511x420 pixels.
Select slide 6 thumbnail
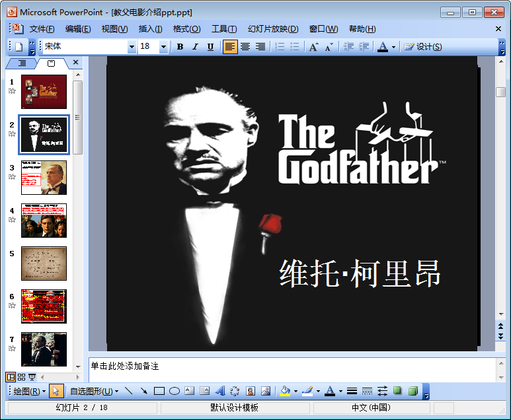[44, 306]
